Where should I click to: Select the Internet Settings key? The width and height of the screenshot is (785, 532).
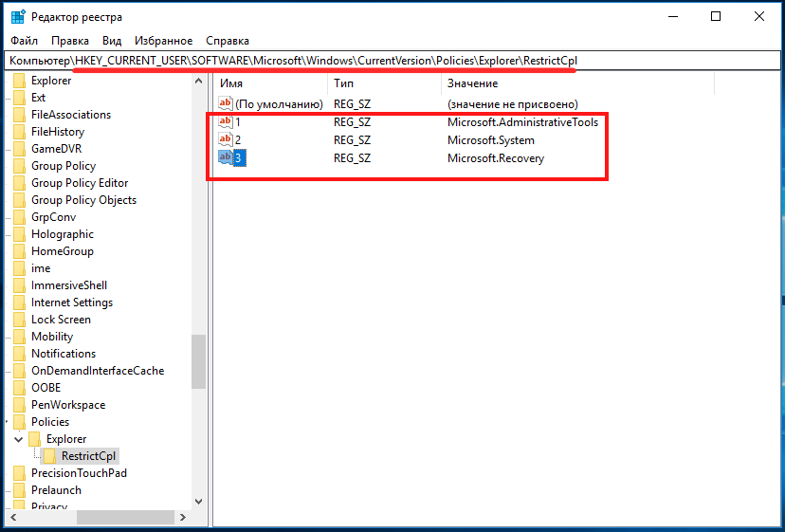pyautogui.click(x=72, y=303)
